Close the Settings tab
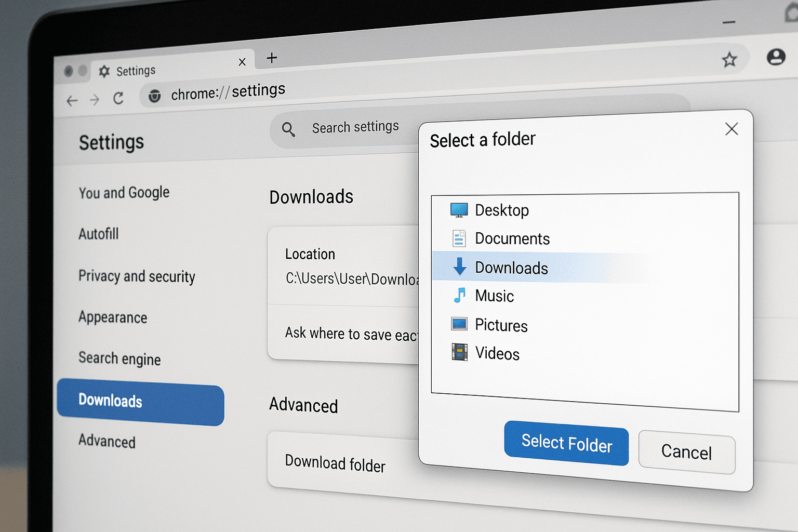Viewport: 798px width, 532px height. (x=242, y=62)
